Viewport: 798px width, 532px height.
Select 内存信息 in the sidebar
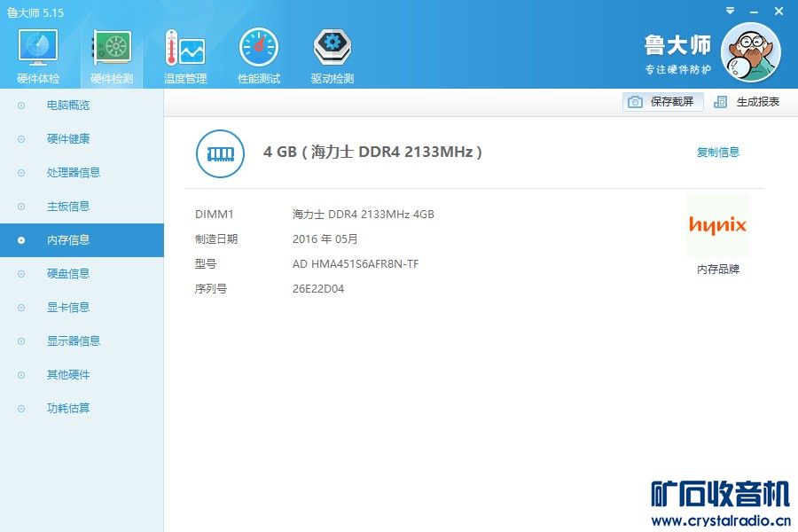82,239
